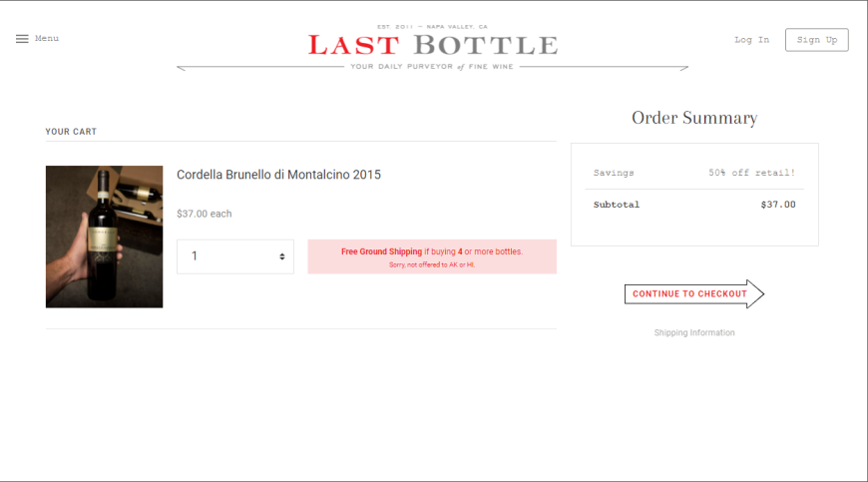Viewport: 868px width, 482px height.
Task: Click the Free Ground Shipping banner
Action: pos(432,256)
